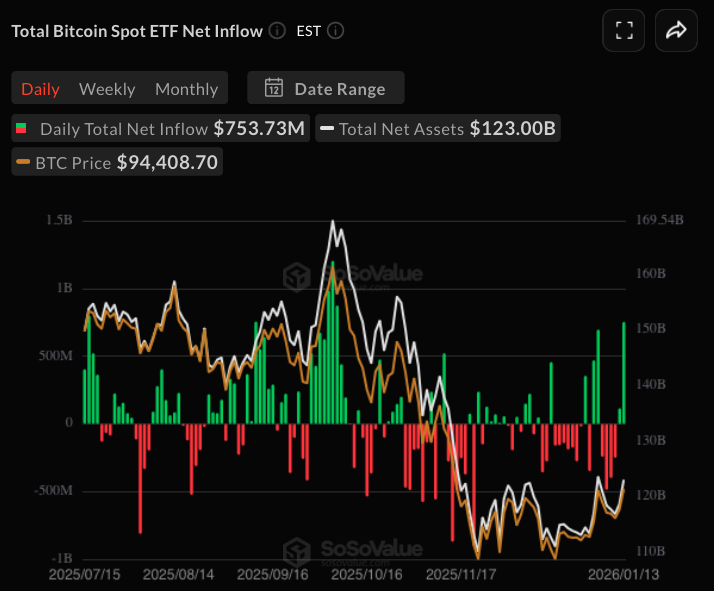Click the $753.73M inflow value

259,128
